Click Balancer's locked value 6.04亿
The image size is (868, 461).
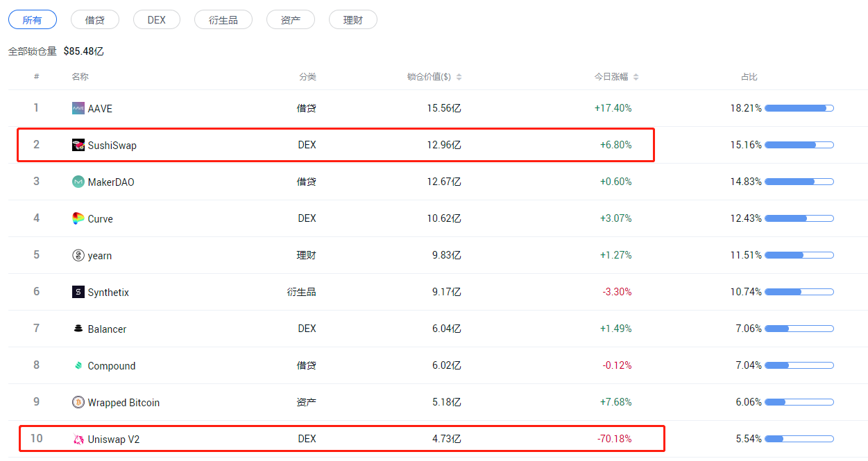coord(447,329)
